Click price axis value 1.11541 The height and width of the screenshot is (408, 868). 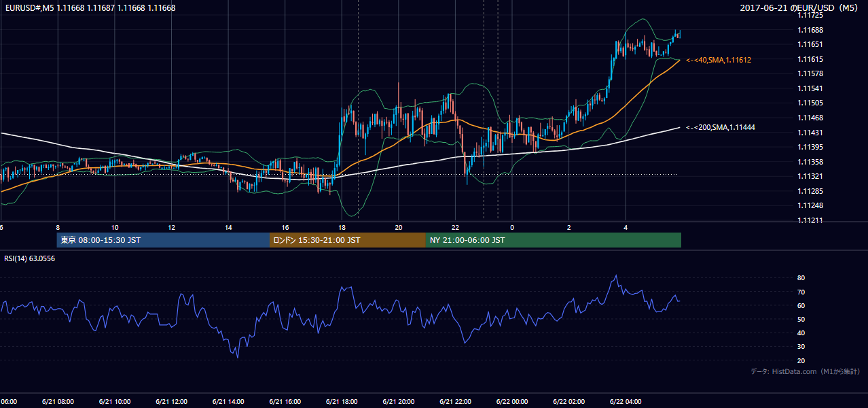click(810, 88)
